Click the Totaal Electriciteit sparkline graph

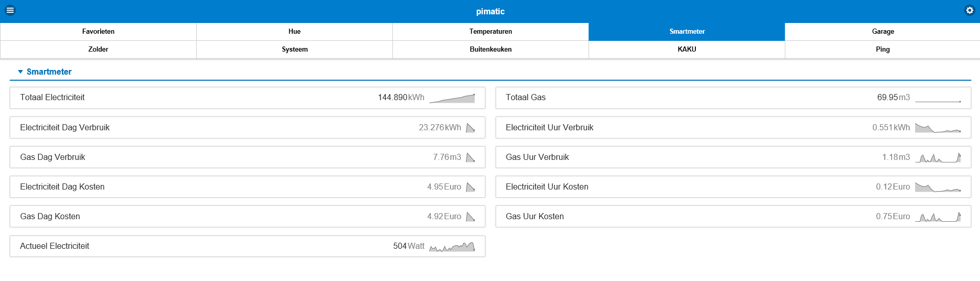(x=452, y=98)
